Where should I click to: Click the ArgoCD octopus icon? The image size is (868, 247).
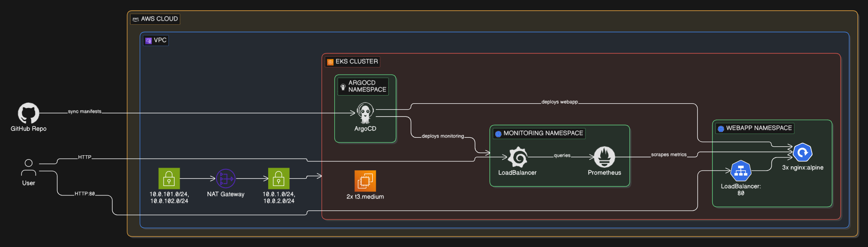pyautogui.click(x=365, y=113)
